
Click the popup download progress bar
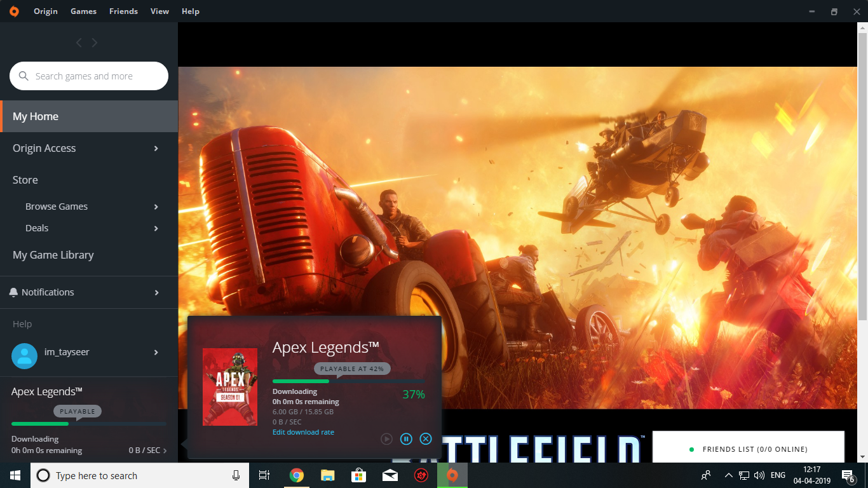point(348,381)
